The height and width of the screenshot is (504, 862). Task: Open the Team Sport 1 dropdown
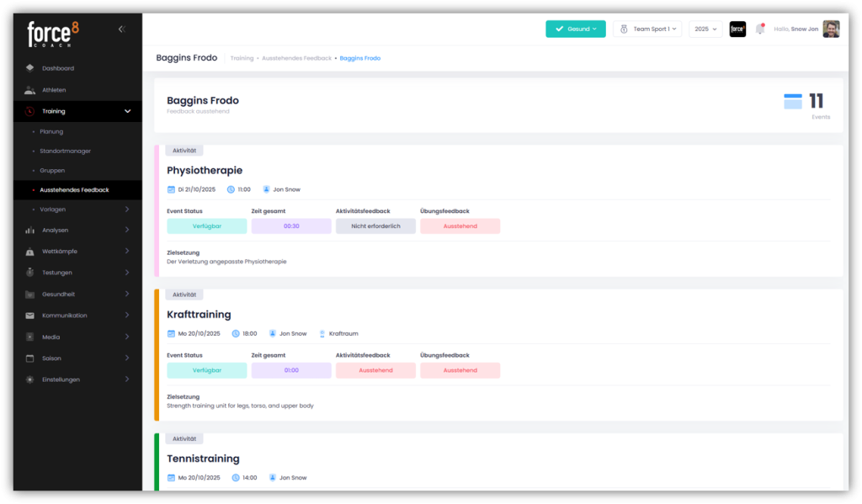tap(646, 29)
